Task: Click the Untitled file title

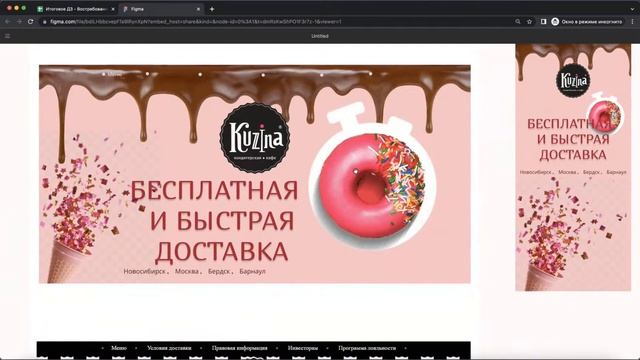Action: (320, 36)
